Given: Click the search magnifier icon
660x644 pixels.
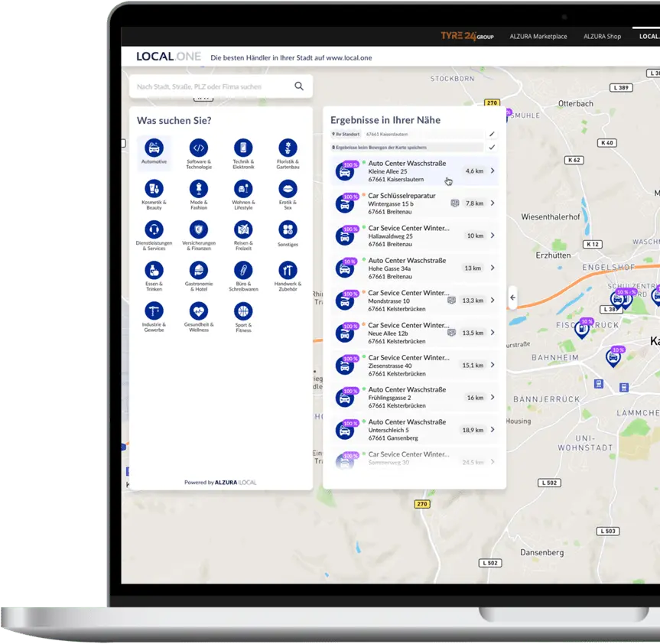Looking at the screenshot, I should 299,86.
